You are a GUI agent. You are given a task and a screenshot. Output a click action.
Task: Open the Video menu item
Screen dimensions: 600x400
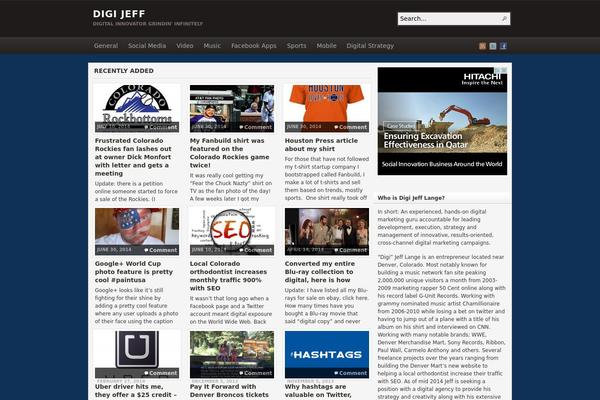click(x=184, y=46)
